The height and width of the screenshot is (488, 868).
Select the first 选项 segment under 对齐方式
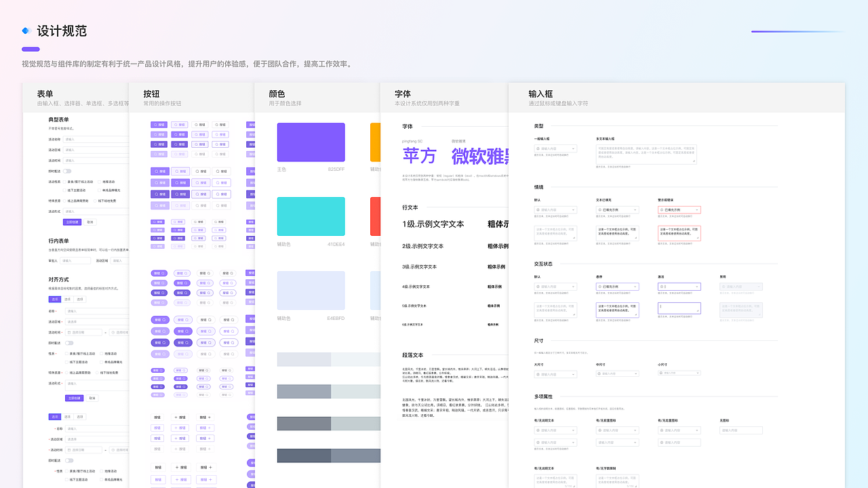(55, 299)
